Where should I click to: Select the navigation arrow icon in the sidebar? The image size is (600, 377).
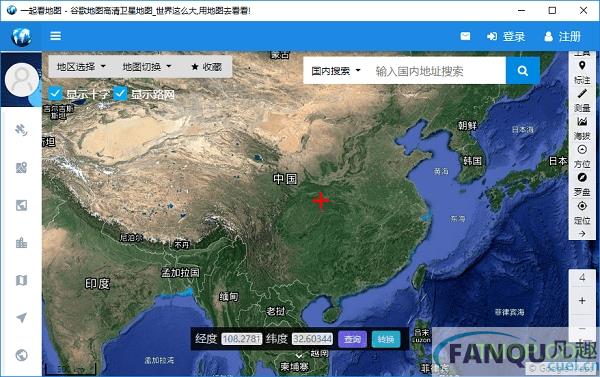pyautogui.click(x=21, y=318)
